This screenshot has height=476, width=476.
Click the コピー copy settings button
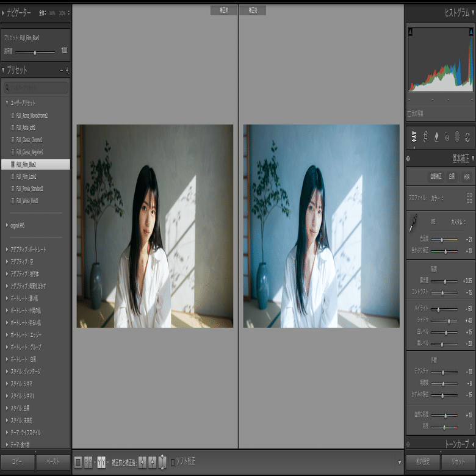[18, 462]
